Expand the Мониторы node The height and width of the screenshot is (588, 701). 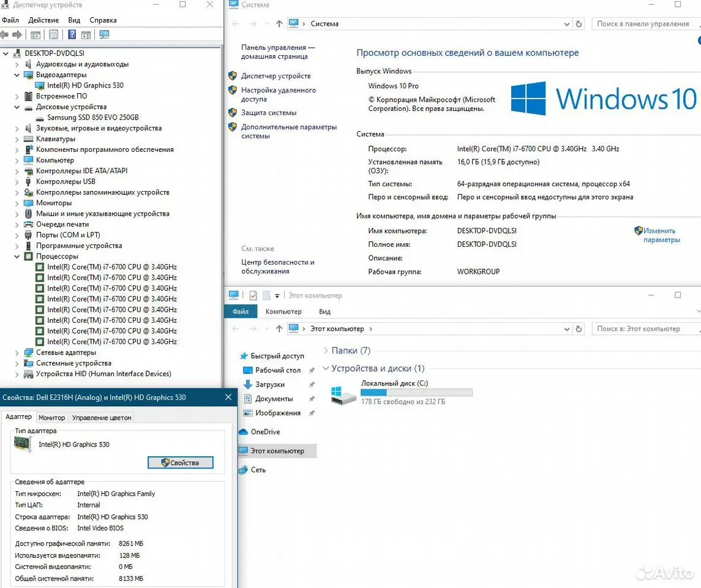click(17, 203)
